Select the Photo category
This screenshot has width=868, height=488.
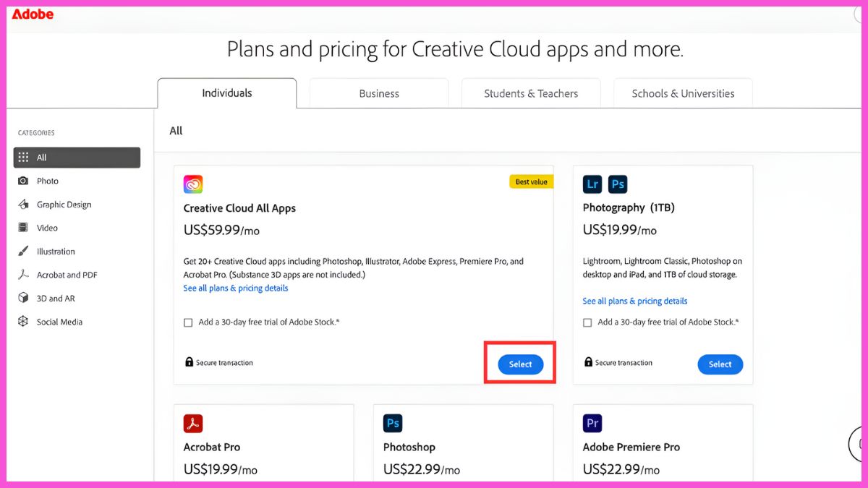click(x=48, y=181)
